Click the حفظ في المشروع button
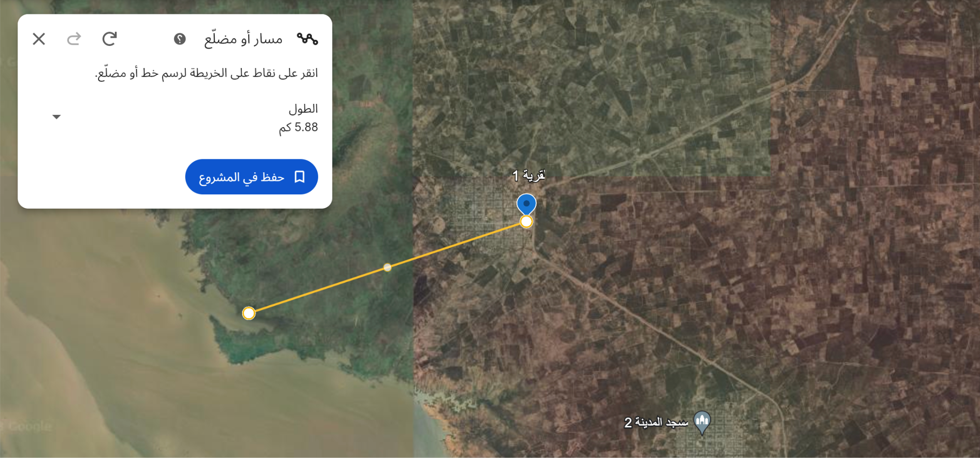The height and width of the screenshot is (458, 980). (252, 177)
